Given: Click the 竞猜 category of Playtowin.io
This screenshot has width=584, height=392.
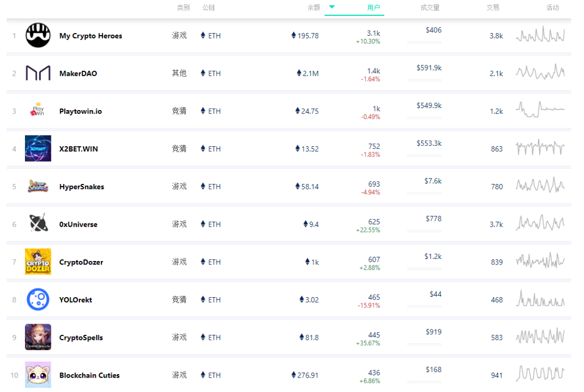Looking at the screenshot, I should pos(179,111).
